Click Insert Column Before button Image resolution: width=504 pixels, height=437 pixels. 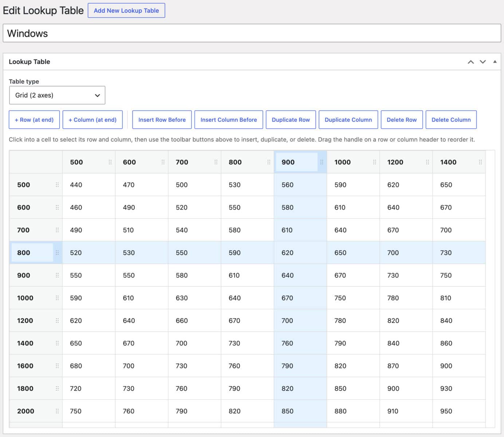click(x=229, y=120)
